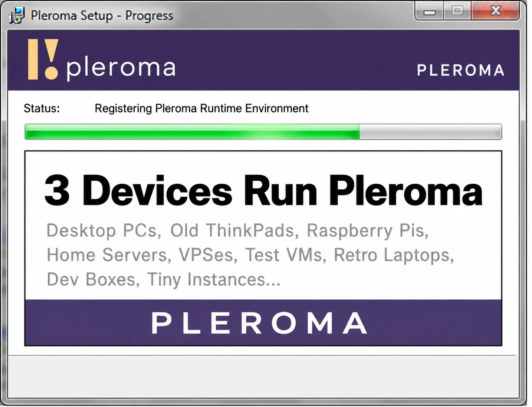Click the PLEROMA text at header right

(460, 70)
